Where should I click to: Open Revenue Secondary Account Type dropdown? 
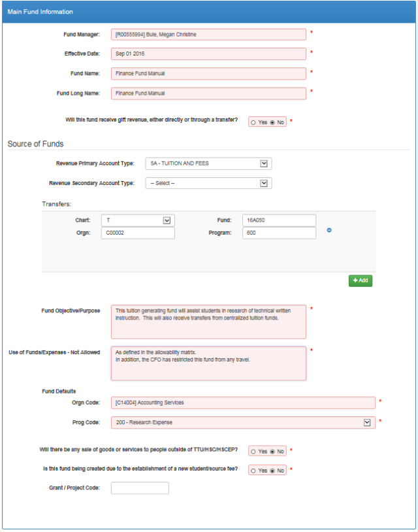[x=208, y=183]
